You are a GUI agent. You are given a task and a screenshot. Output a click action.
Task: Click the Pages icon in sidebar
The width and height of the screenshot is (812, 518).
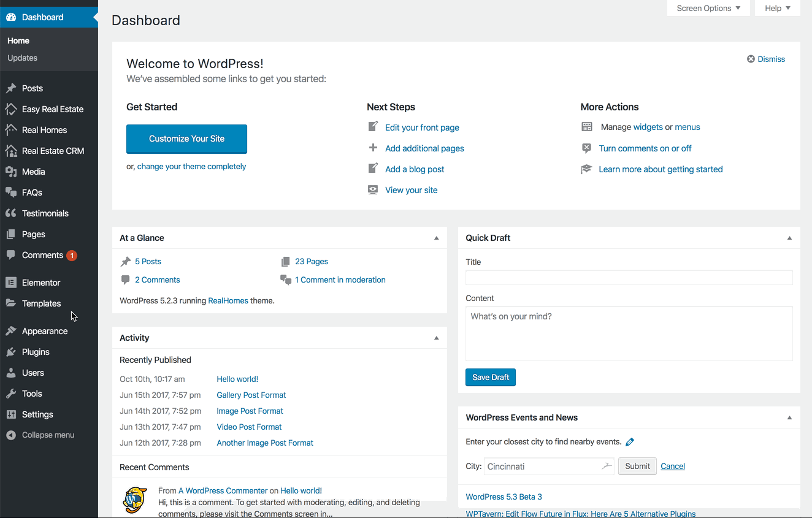[11, 234]
